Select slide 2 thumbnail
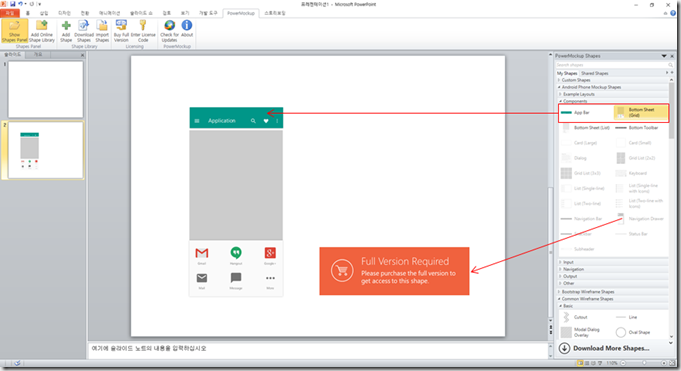681x371 pixels. tap(46, 150)
